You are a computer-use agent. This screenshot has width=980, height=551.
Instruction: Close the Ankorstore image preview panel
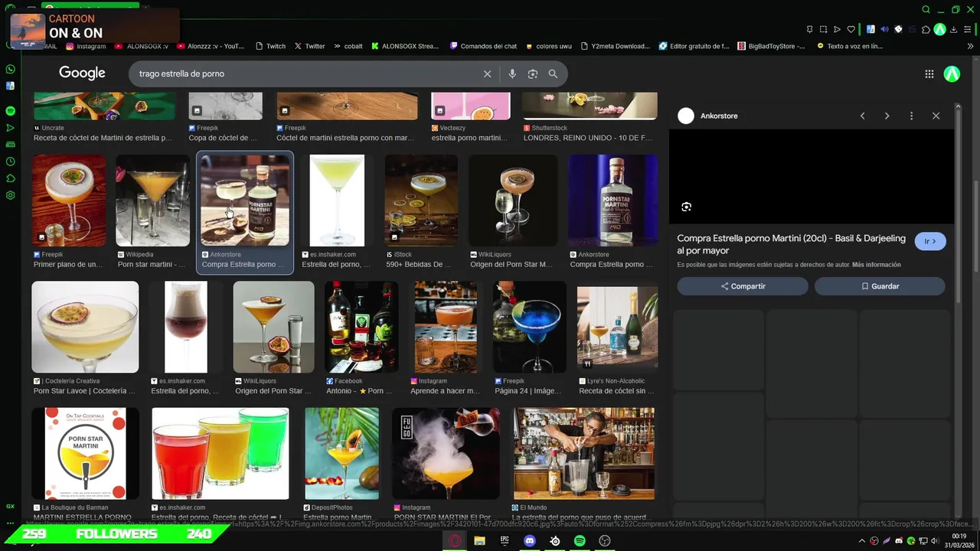coord(936,116)
